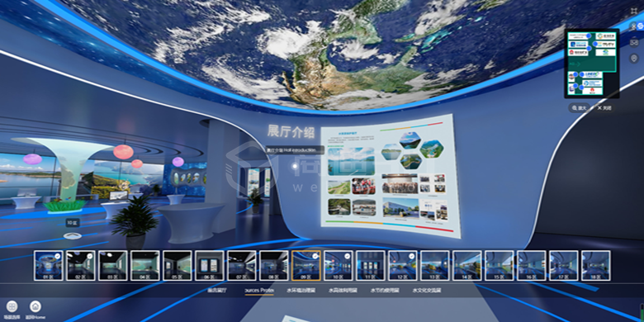Return to Home via house icon

click(x=36, y=306)
